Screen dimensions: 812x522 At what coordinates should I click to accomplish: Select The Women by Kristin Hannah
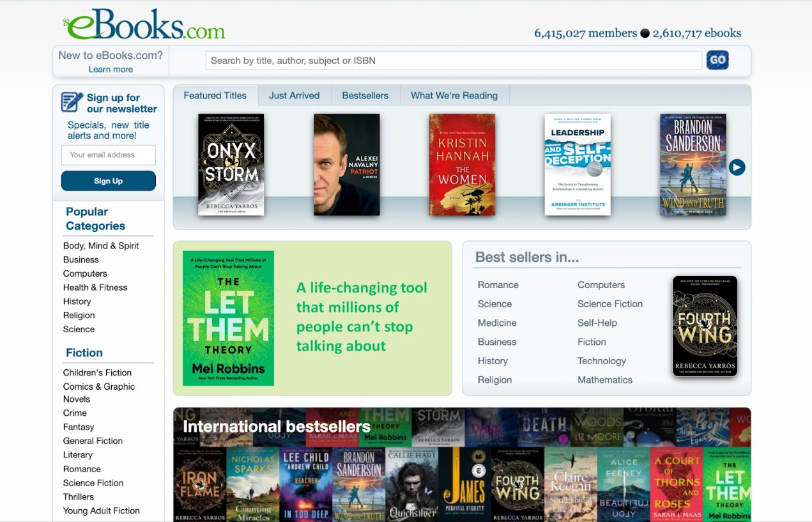[462, 165]
